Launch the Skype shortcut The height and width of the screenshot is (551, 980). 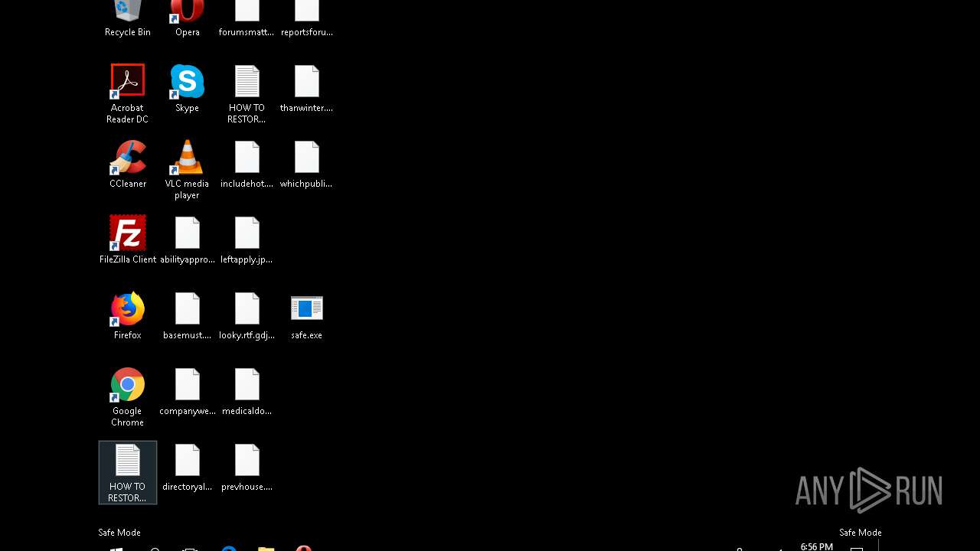pos(187,88)
